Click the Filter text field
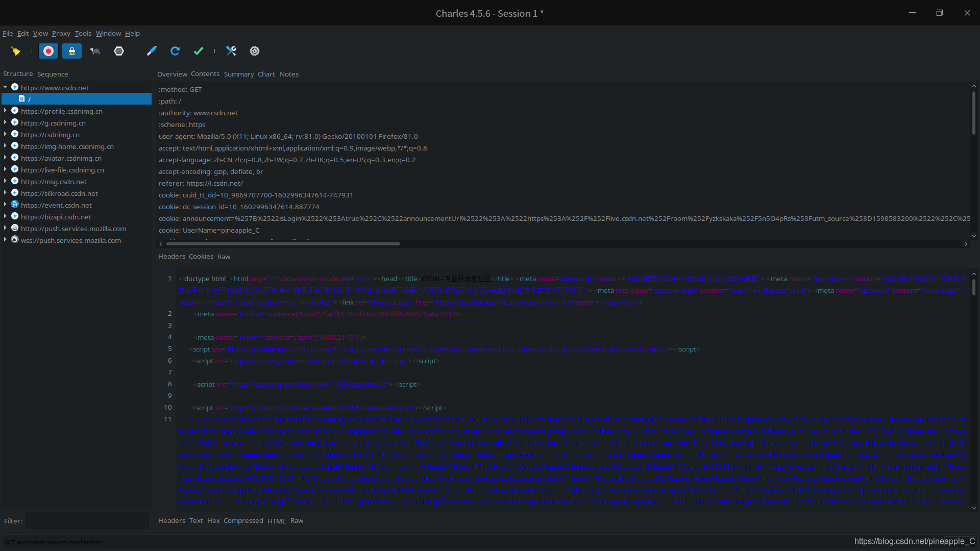Viewport: 980px width, 551px height. [x=87, y=521]
